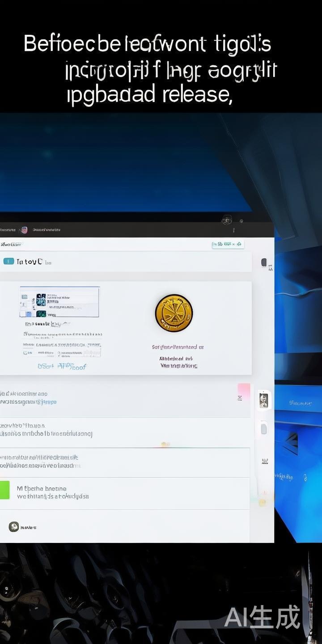Select the second list row below the card
The height and width of the screenshot is (644, 322).
(x=124, y=430)
